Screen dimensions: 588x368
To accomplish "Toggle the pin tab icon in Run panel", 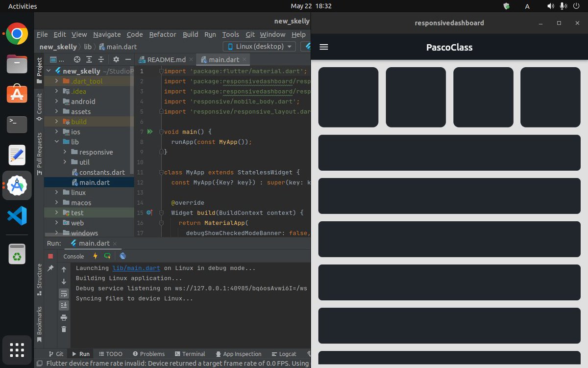I will (50, 268).
